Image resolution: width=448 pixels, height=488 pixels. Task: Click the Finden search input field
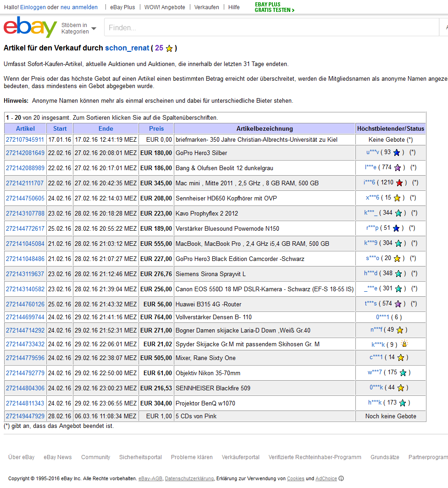click(271, 28)
